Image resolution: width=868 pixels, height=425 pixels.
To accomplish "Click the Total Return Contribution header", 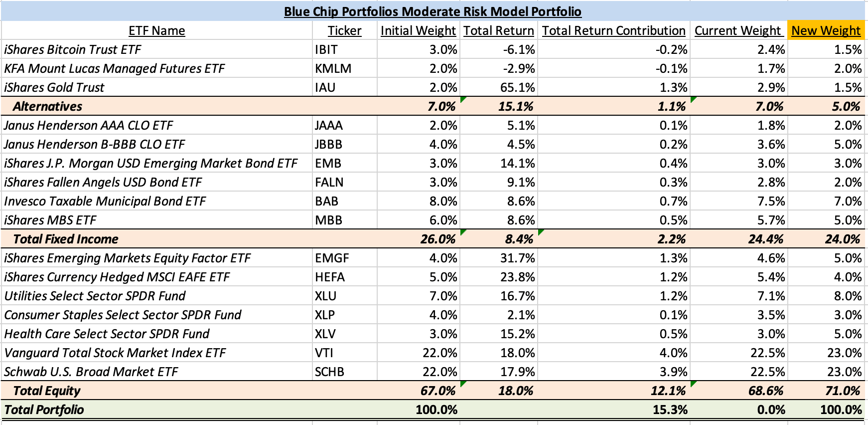I will (613, 30).
